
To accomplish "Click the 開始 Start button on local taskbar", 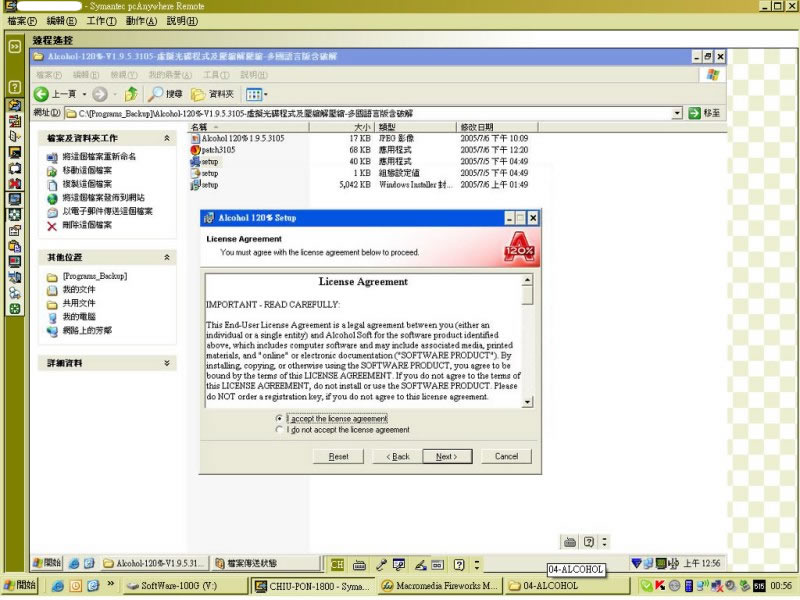I will (x=19, y=585).
